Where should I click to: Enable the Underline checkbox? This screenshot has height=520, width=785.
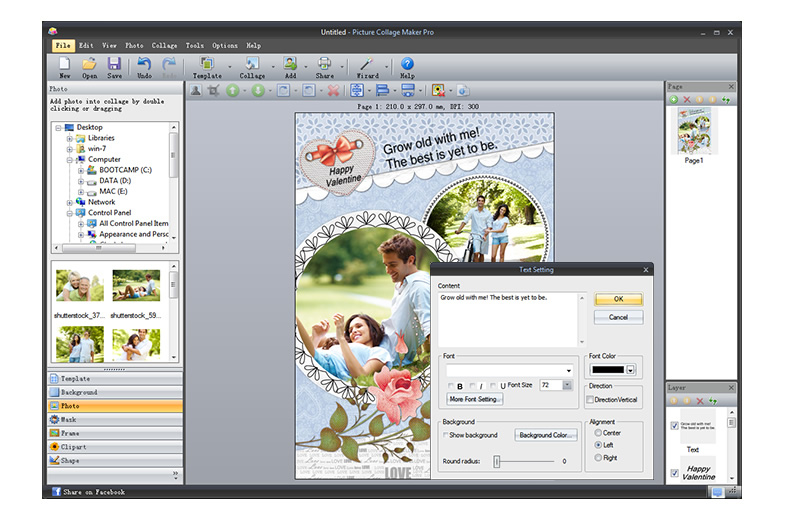pos(493,386)
